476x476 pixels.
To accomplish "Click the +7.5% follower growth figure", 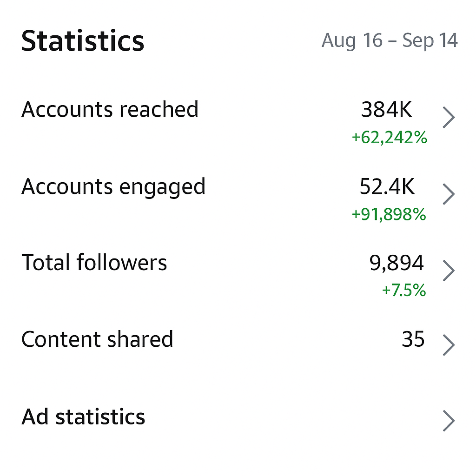I will [x=403, y=291].
